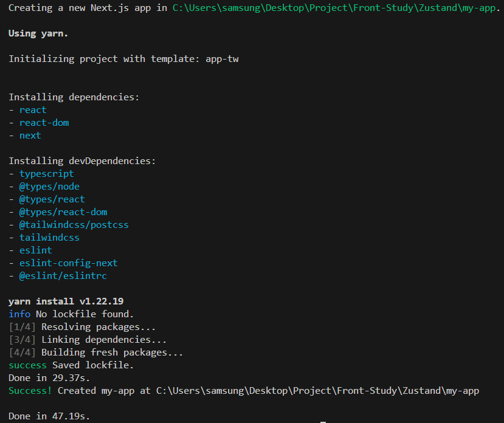Select the '@types/node' devDependency
The height and width of the screenshot is (423, 504).
[49, 187]
